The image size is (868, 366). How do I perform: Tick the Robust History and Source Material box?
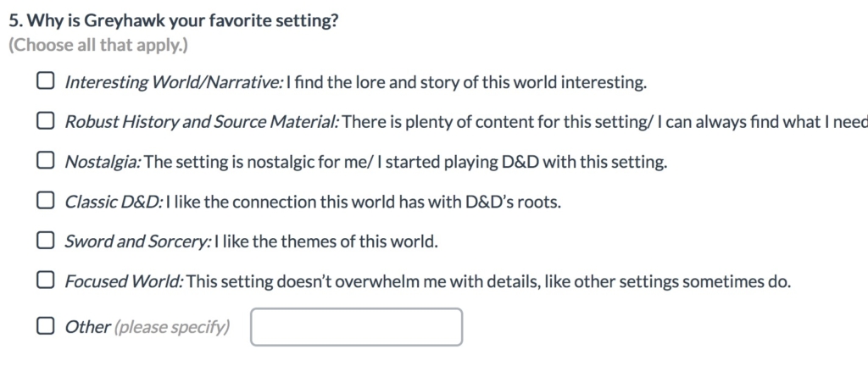[46, 122]
